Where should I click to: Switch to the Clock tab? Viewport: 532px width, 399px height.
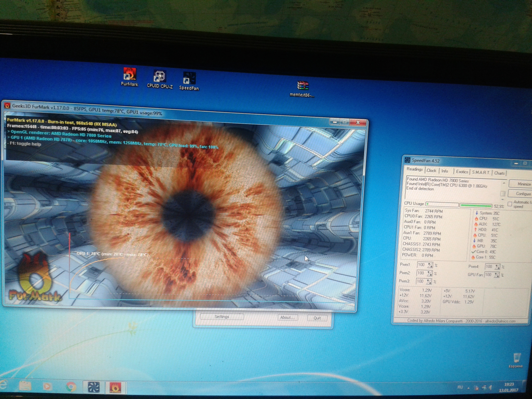pyautogui.click(x=431, y=171)
